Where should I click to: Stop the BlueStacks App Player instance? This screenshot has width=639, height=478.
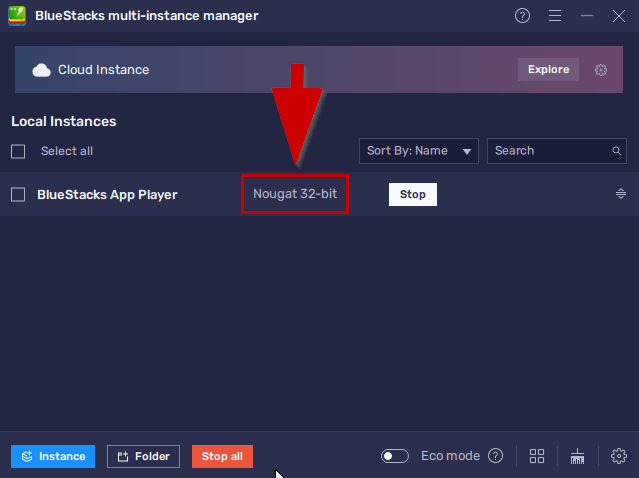(412, 194)
